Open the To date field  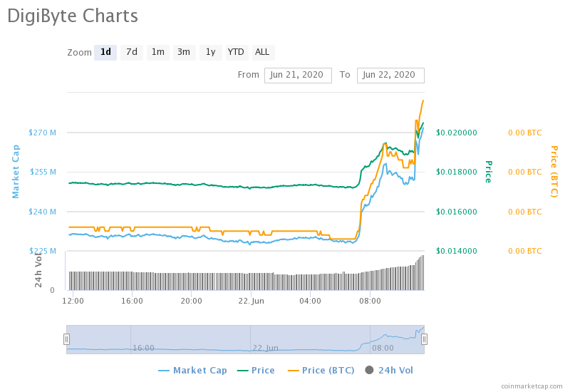pos(390,76)
